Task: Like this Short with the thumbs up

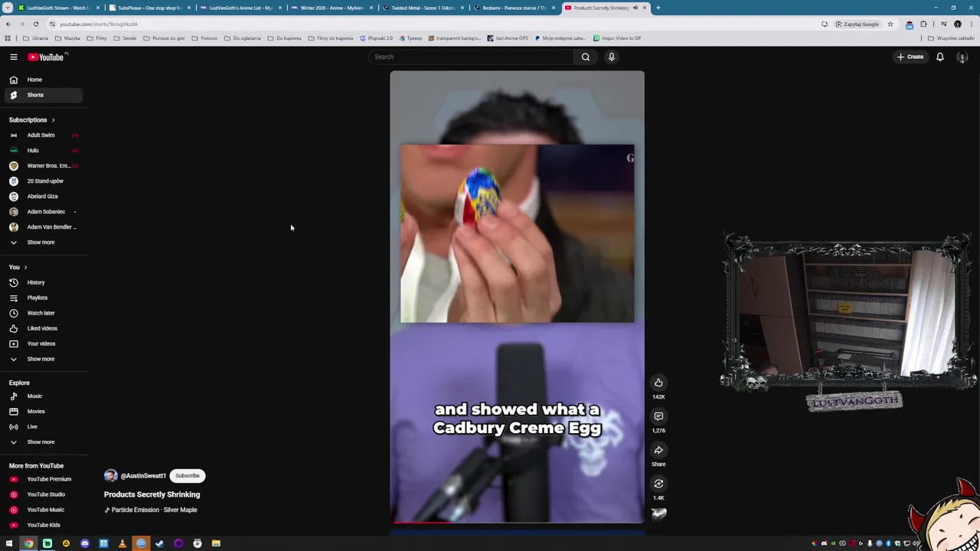Action: pos(658,383)
